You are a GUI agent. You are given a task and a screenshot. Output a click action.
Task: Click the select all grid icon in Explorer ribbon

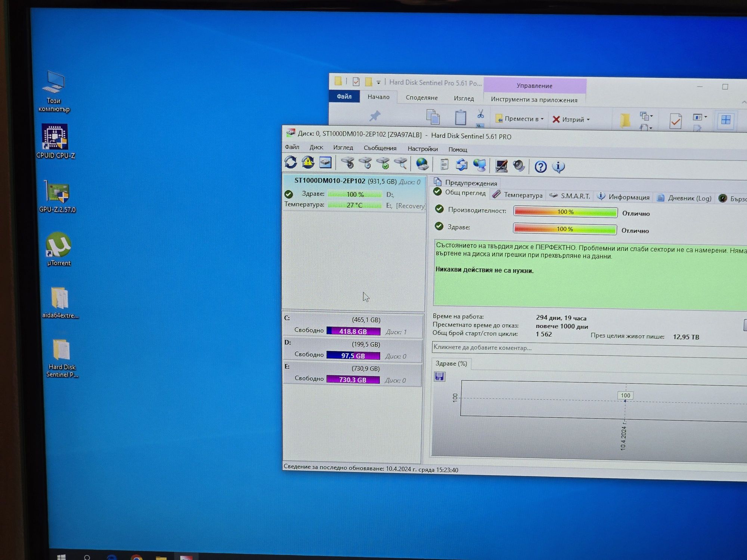click(725, 120)
